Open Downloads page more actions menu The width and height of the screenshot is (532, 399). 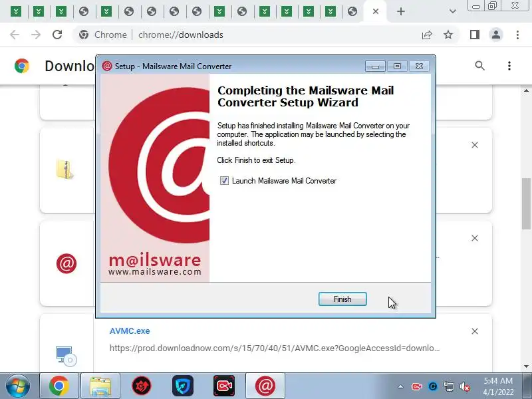pyautogui.click(x=509, y=66)
